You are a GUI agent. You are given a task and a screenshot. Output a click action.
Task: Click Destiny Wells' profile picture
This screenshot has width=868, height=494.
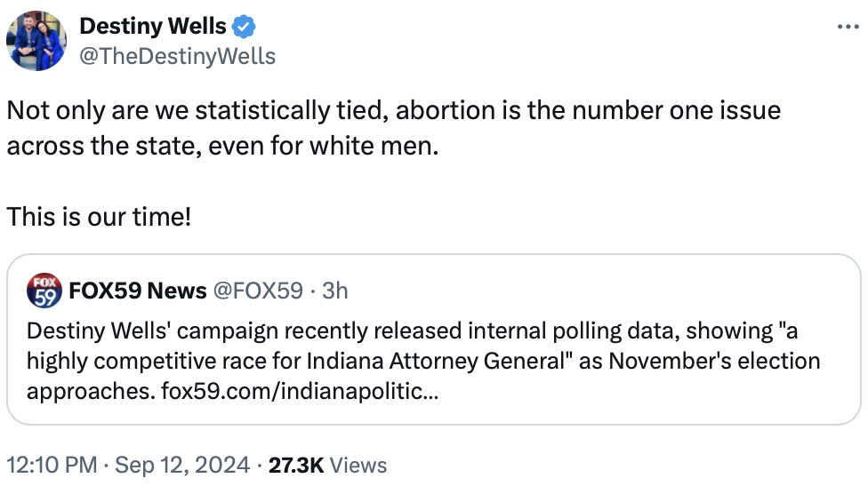point(36,40)
